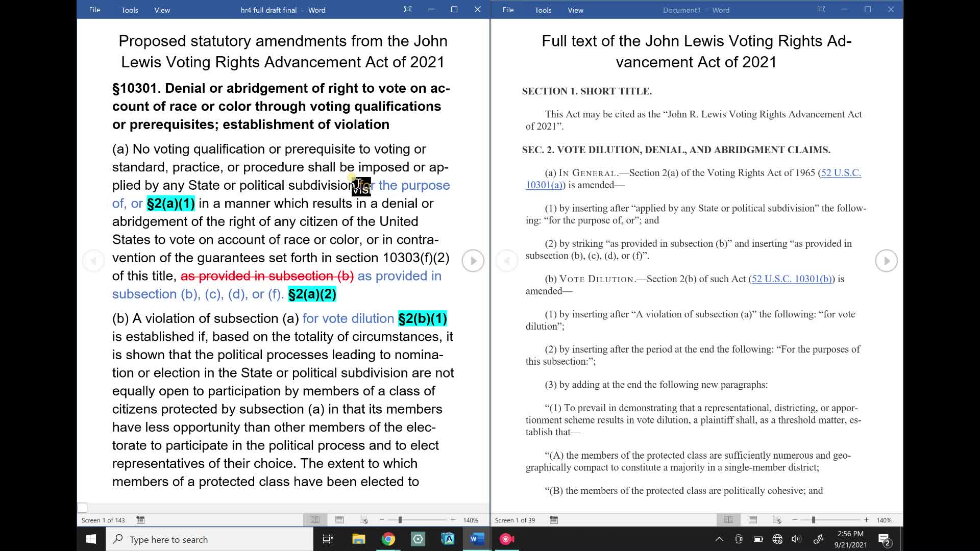Open ribbon display options in hr4 draft window
This screenshot has width=980, height=551.
(407, 10)
